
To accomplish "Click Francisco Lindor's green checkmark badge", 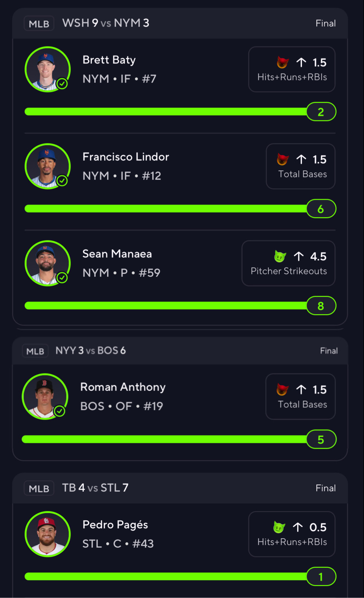I will click(x=62, y=181).
